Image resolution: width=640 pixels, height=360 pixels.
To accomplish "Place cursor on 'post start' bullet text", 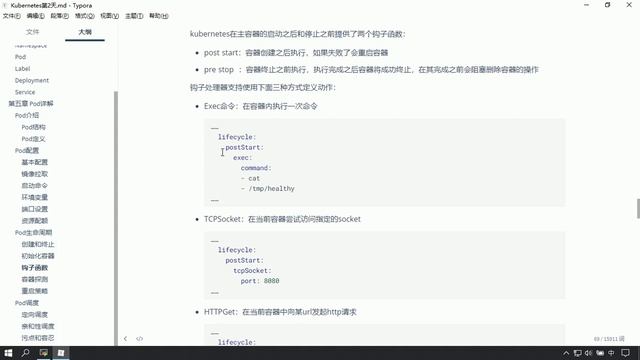I will pyautogui.click(x=296, y=53).
